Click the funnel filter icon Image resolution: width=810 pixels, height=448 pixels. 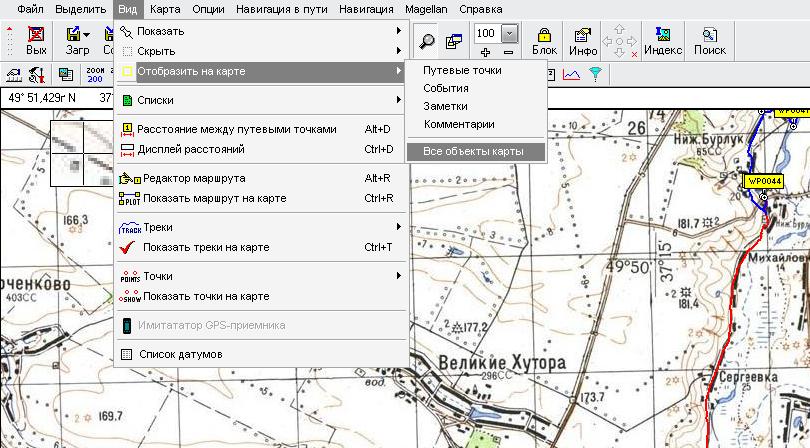click(x=595, y=74)
